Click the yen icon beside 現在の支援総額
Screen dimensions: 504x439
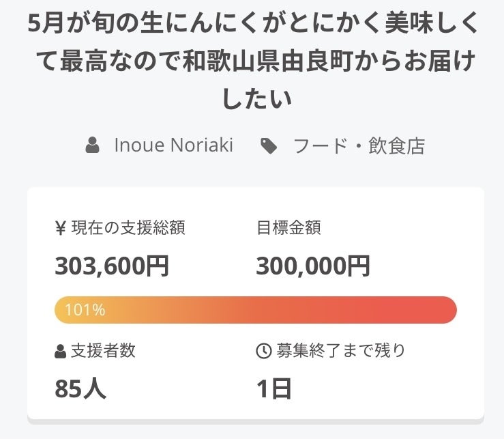60,228
